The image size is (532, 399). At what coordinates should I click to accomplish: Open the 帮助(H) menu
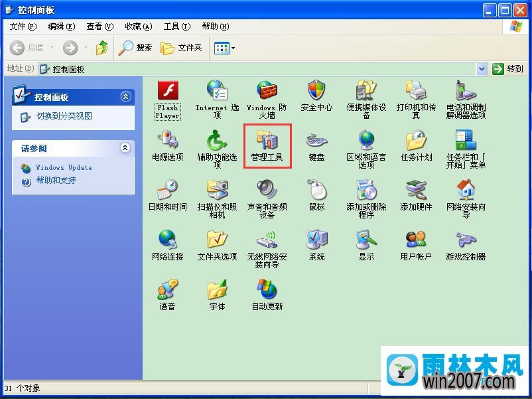pyautogui.click(x=216, y=27)
